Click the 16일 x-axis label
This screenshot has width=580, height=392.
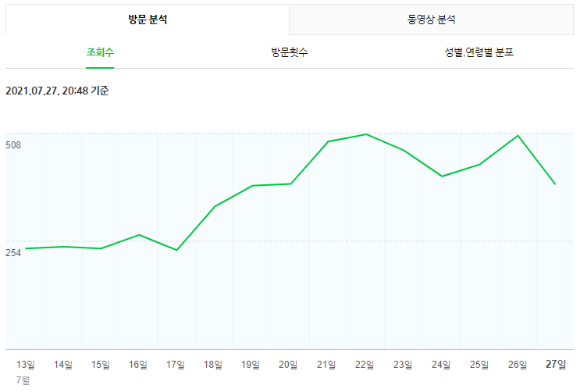[138, 365]
